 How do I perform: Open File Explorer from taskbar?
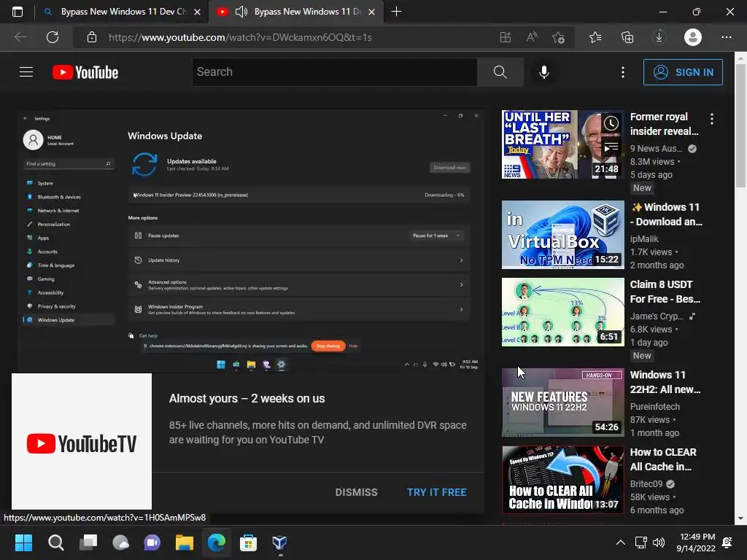[x=185, y=542]
